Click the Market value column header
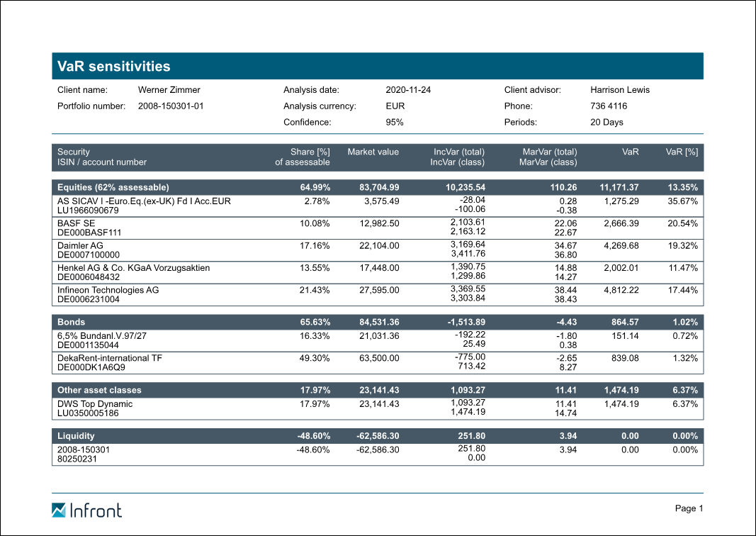 click(373, 152)
